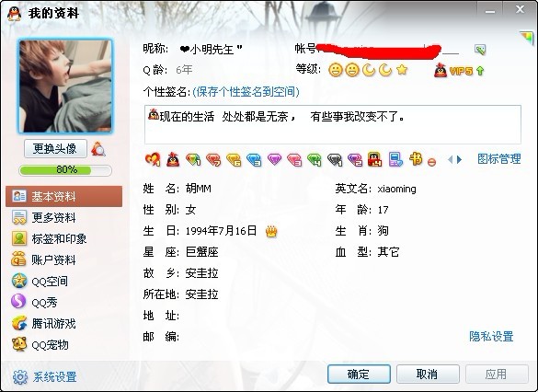The width and height of the screenshot is (538, 392).
Task: Click the green upgrade arrow after VIP5
Action: (x=480, y=71)
